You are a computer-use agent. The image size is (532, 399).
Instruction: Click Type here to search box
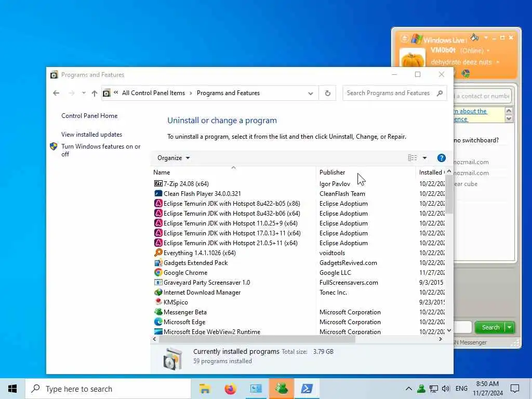coord(108,389)
